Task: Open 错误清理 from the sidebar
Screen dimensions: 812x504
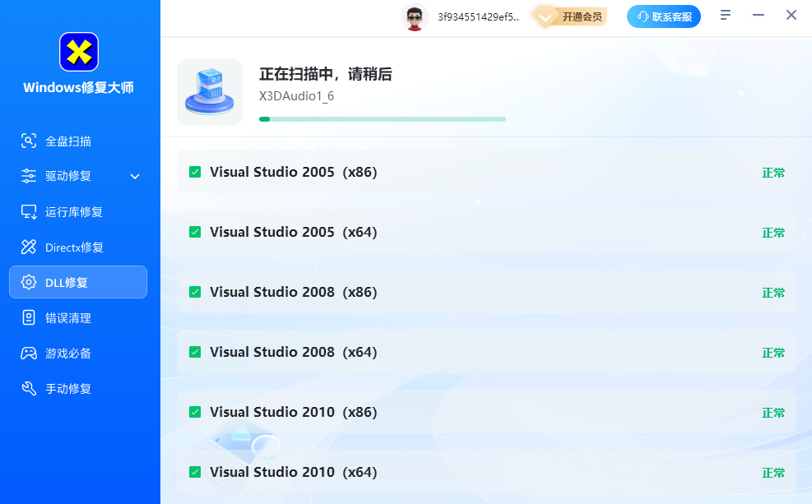Action: coord(78,317)
